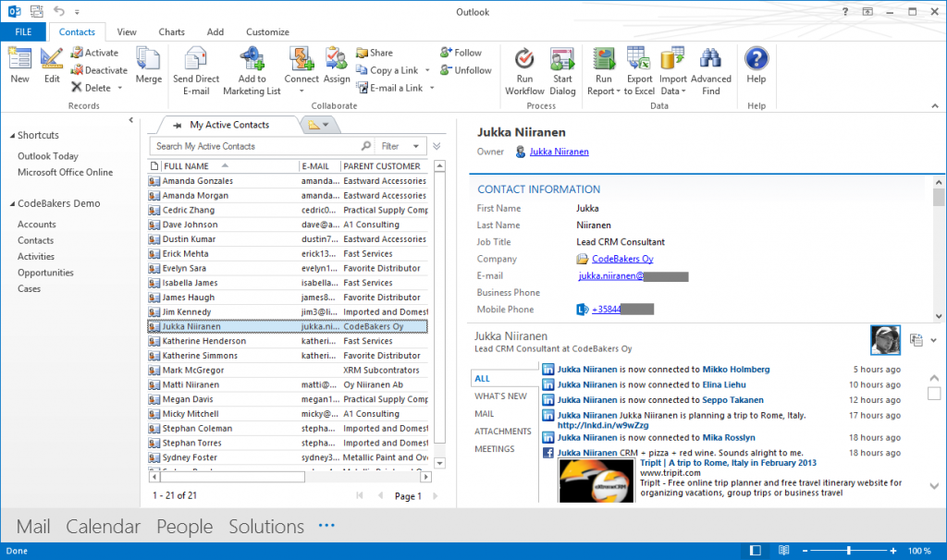Collapse the ribbon with the arrow

pyautogui.click(x=935, y=105)
